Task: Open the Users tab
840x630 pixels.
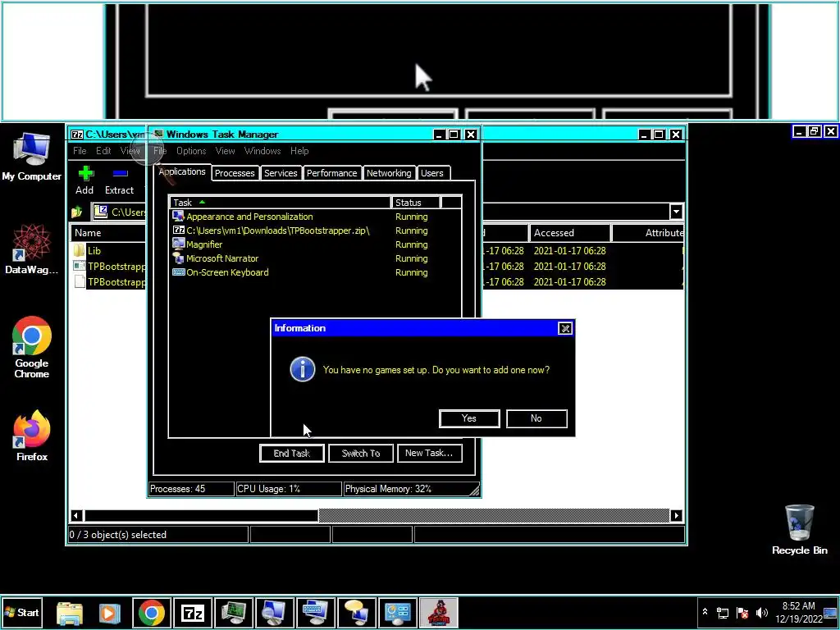Action: [431, 173]
